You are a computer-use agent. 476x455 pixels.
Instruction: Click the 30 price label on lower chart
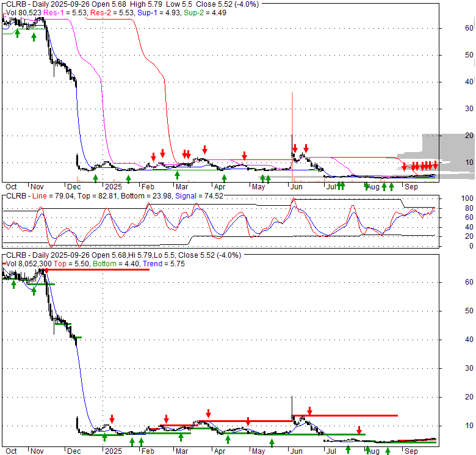pos(469,368)
